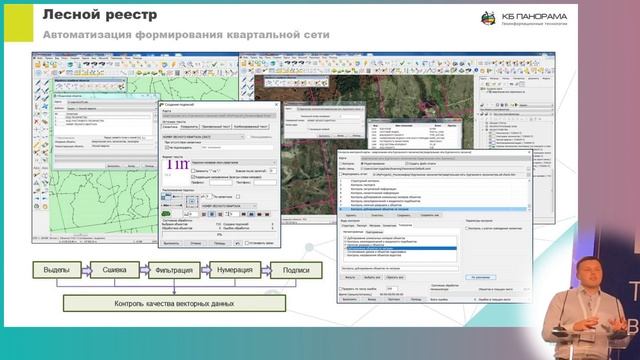
Task: Click the prefix input field
Action: coord(220,182)
